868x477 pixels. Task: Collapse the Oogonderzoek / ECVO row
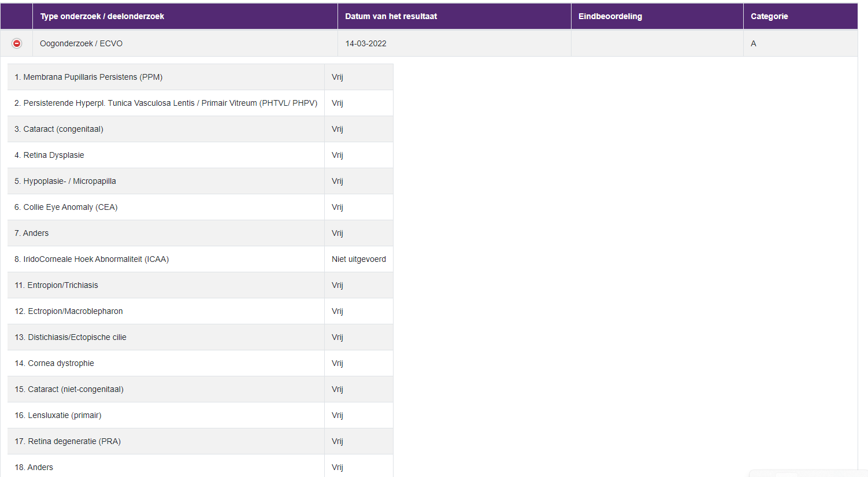(17, 43)
